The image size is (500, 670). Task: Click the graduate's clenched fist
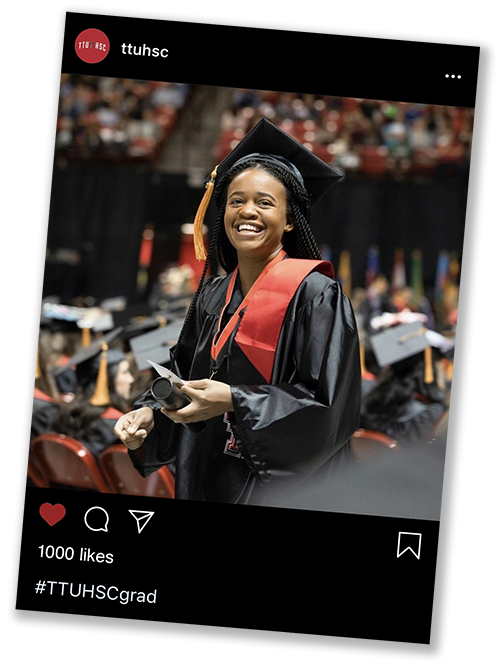[133, 427]
